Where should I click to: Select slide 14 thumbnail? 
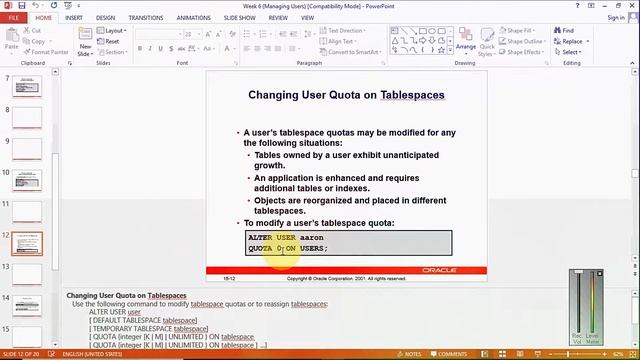(27, 305)
